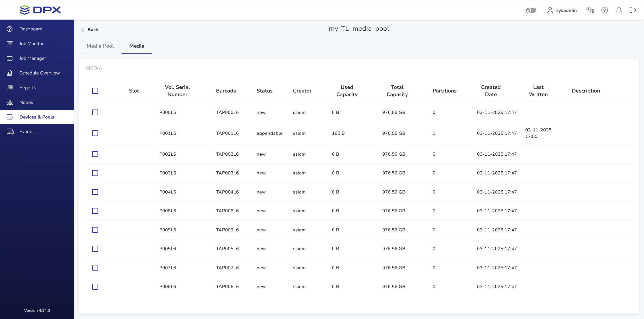Image resolution: width=644 pixels, height=319 pixels.
Task: Click the Dashboard gauge icon in sidebar
Action: (10, 29)
